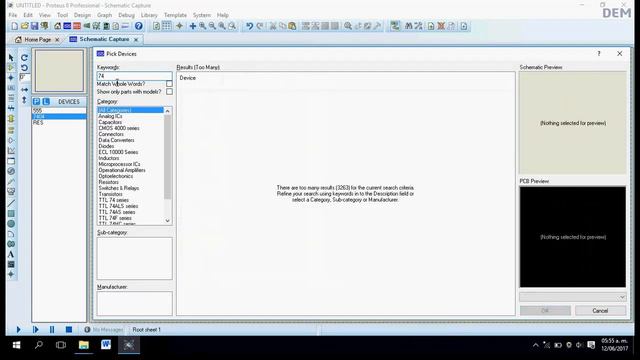Click the Cancel button in Pick Devices
Image resolution: width=640 pixels, height=360 pixels.
[600, 311]
